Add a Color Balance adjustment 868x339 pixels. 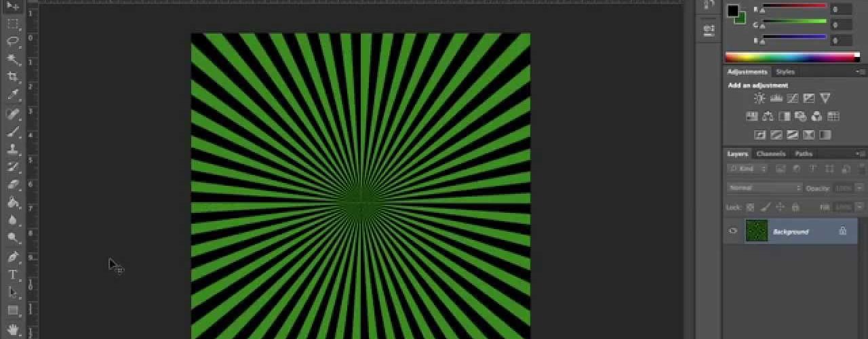pos(768,117)
